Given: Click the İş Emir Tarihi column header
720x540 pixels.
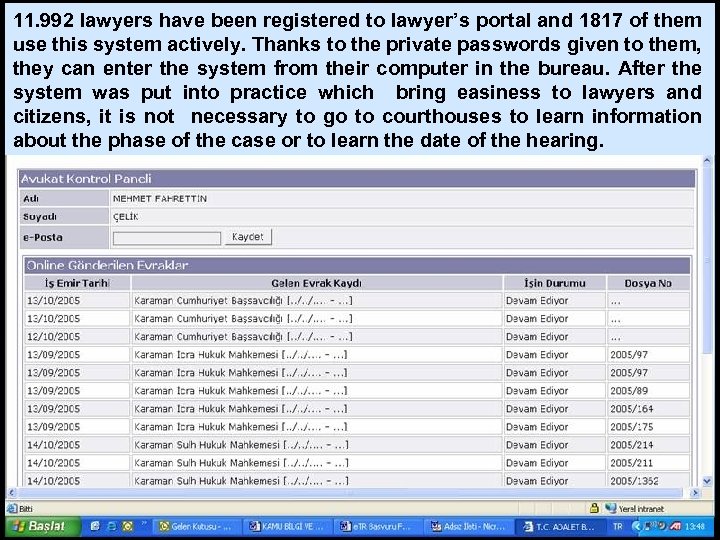Looking at the screenshot, I should point(77,283).
